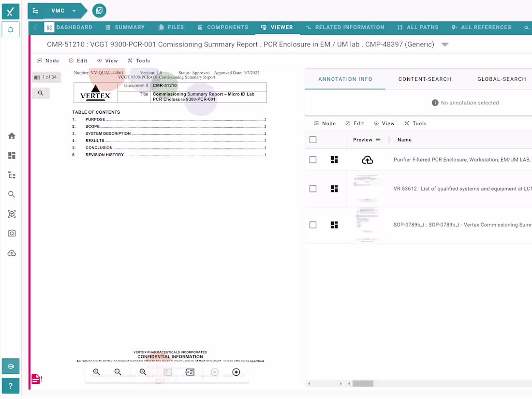Open the Edit menu in annotation panel

coord(355,123)
